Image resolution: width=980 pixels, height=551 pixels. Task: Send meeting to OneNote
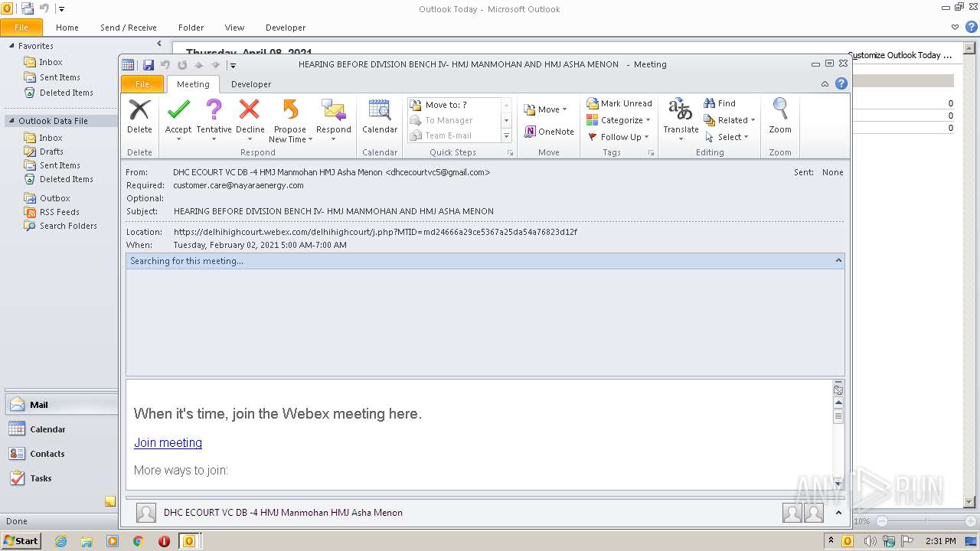(549, 132)
